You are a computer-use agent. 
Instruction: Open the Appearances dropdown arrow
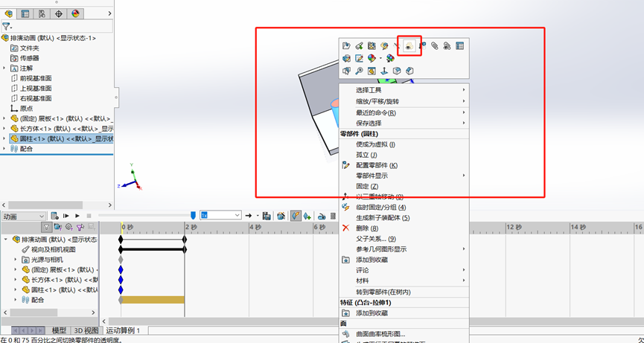point(380,58)
